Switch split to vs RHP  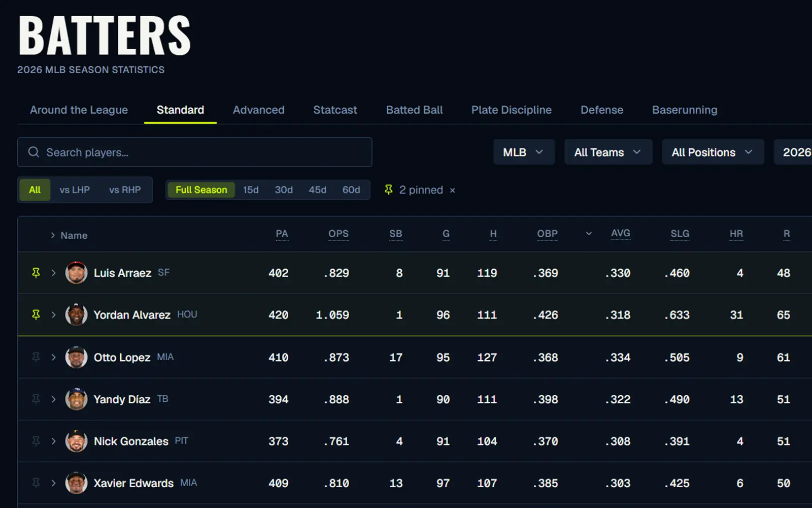(x=125, y=190)
